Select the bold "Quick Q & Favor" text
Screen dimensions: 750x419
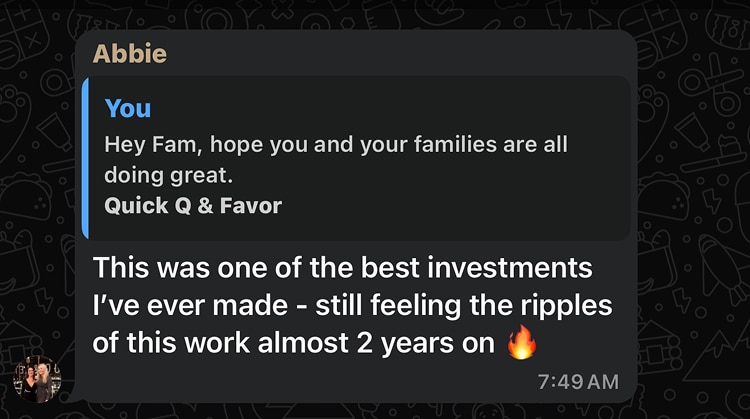pyautogui.click(x=193, y=206)
